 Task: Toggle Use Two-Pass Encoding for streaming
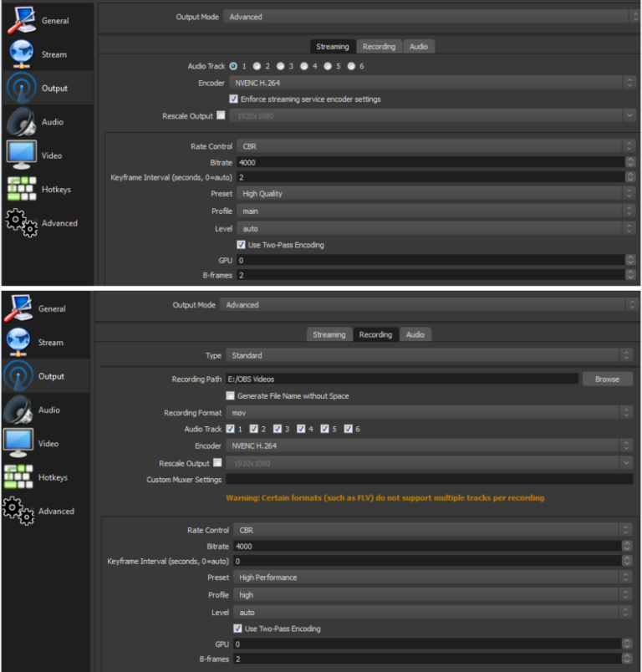pos(241,245)
